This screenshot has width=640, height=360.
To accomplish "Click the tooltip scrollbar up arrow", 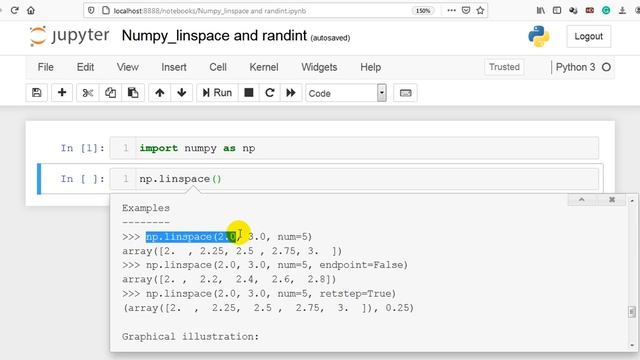I will 632,200.
